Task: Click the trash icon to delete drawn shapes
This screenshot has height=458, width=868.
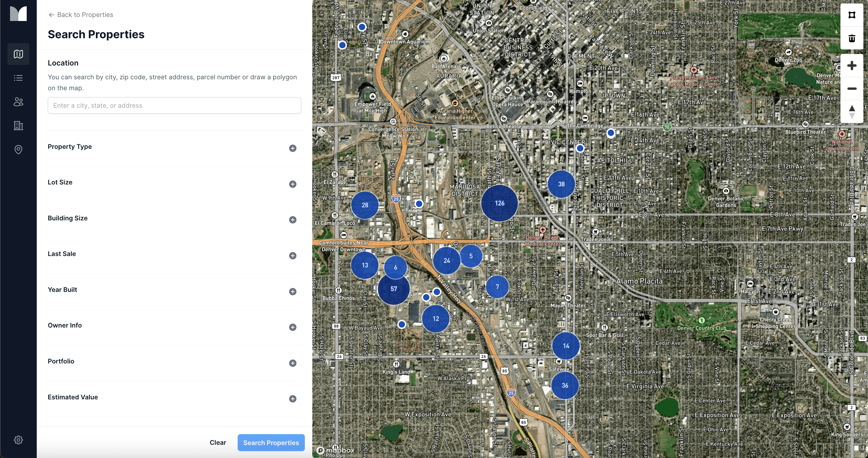Action: (x=852, y=39)
